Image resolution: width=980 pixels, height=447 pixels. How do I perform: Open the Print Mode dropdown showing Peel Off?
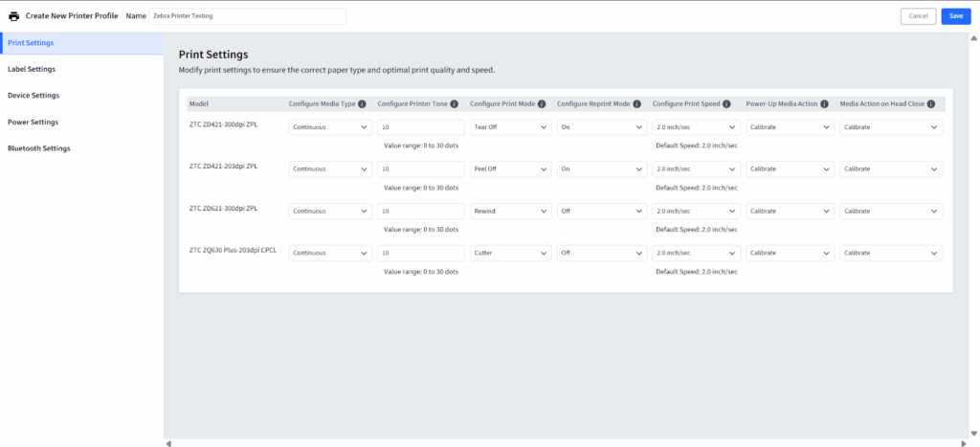[x=510, y=169]
